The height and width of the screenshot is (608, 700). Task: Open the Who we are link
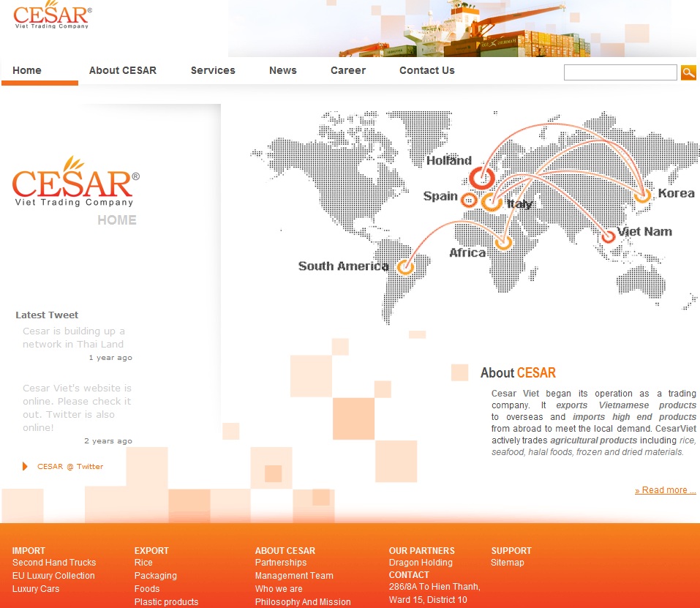tap(279, 589)
